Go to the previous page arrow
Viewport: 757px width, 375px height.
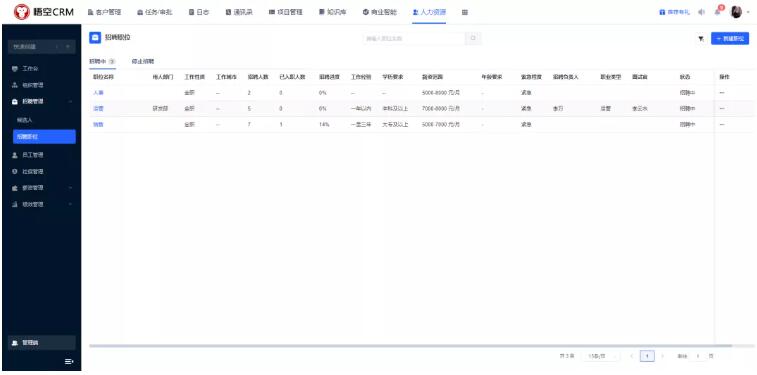pos(631,356)
